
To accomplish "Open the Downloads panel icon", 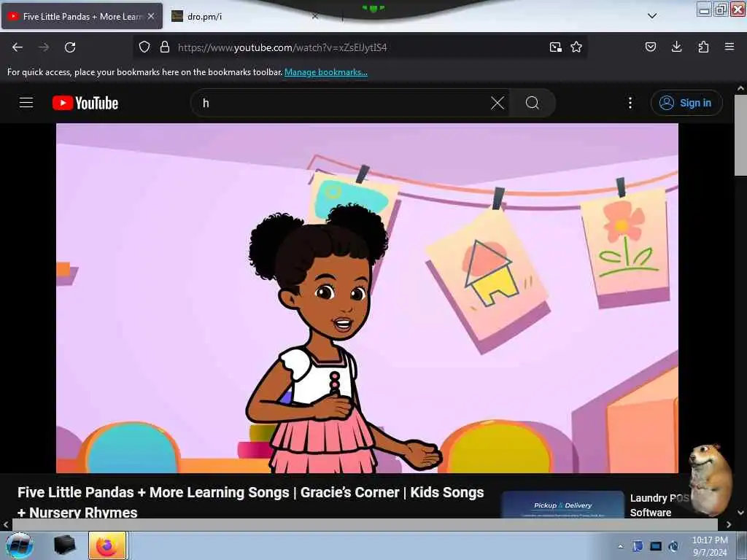I will tap(676, 47).
